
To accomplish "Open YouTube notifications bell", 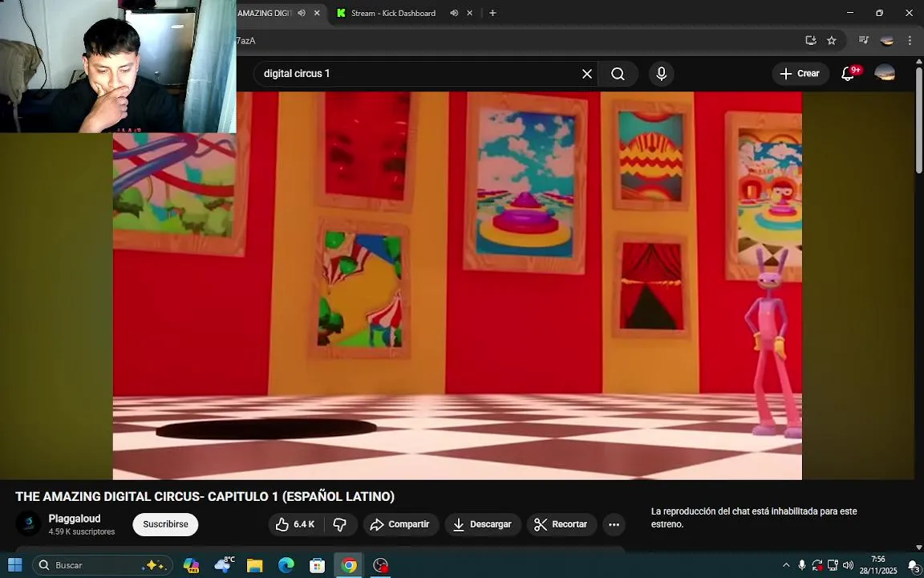I will [848, 74].
